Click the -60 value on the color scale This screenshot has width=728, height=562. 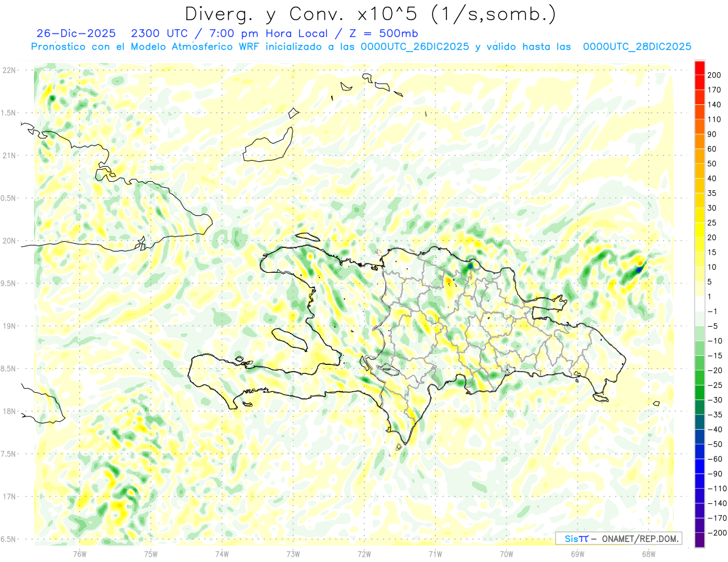(714, 459)
